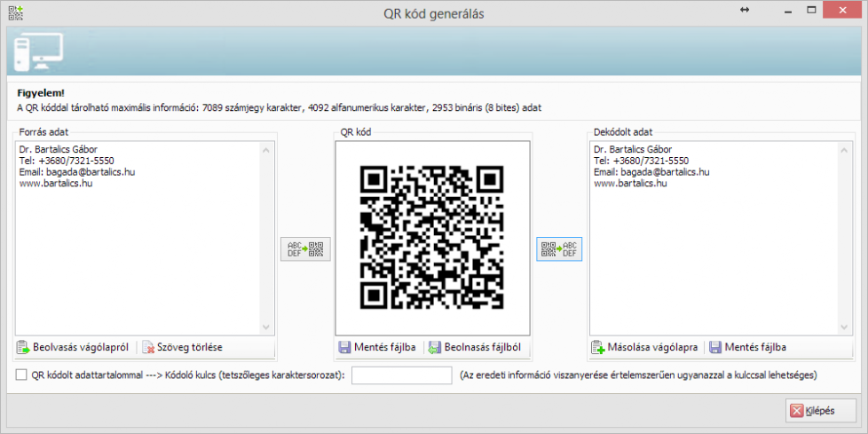Click the generated QR code image
The width and height of the screenshot is (868, 434).
coord(432,237)
